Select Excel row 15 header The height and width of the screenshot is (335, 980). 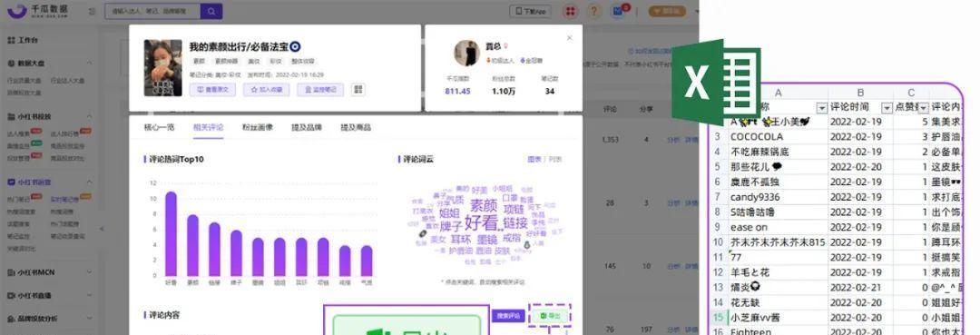pyautogui.click(x=718, y=318)
